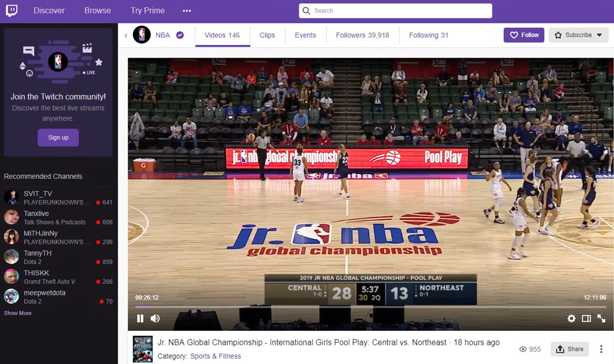Click Talk Shows & Podcasts under Tanxlive

point(55,222)
